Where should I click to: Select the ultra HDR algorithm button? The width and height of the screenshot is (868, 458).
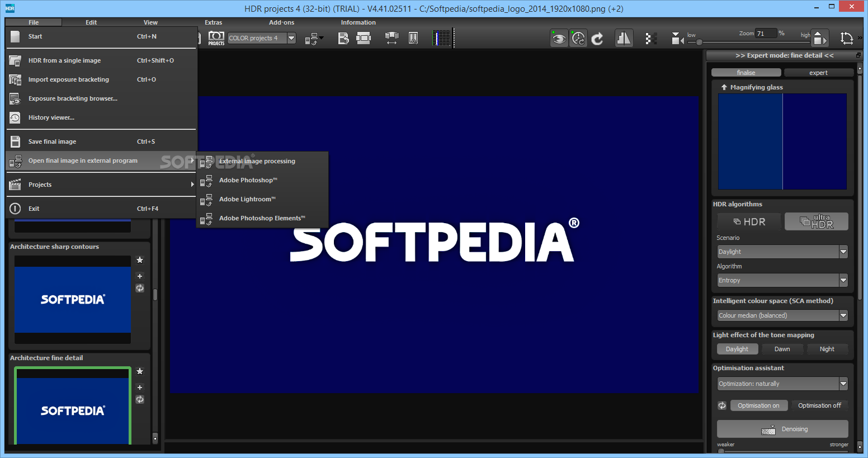817,221
